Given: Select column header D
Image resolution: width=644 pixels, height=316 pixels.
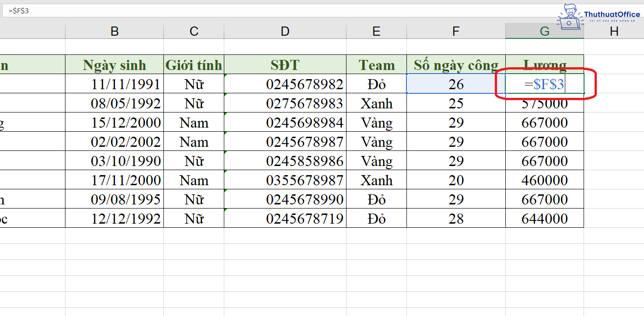Looking at the screenshot, I should [285, 31].
